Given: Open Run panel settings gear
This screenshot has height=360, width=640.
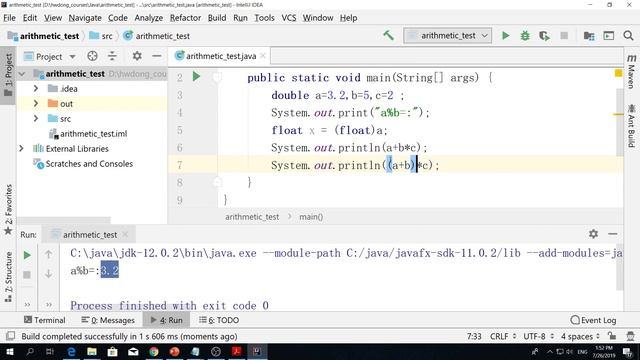Looking at the screenshot, I should click(593, 234).
